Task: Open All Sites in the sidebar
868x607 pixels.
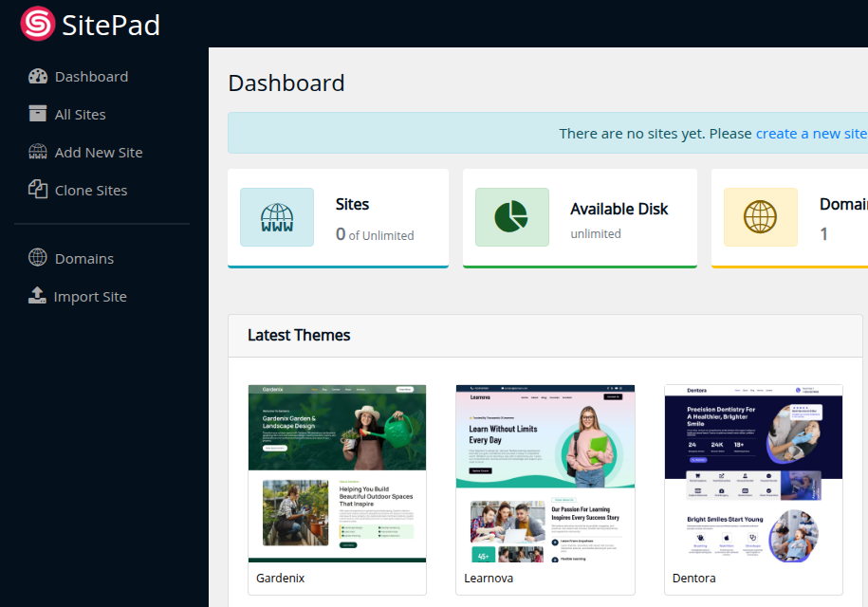Action: (81, 115)
